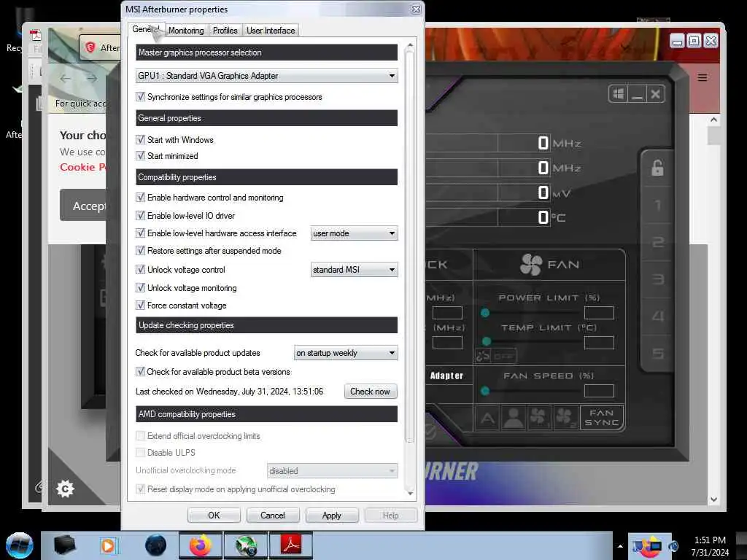Click the FAN SYNC button

602,418
